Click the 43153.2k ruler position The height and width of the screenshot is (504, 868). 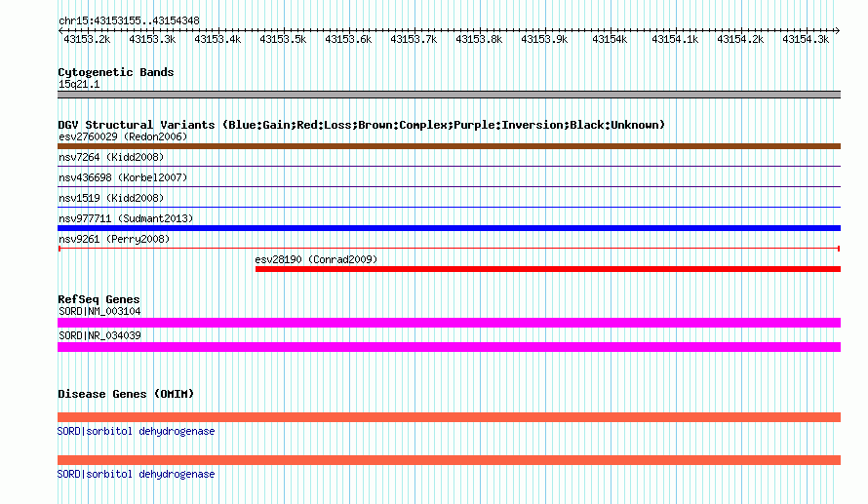[x=87, y=39]
